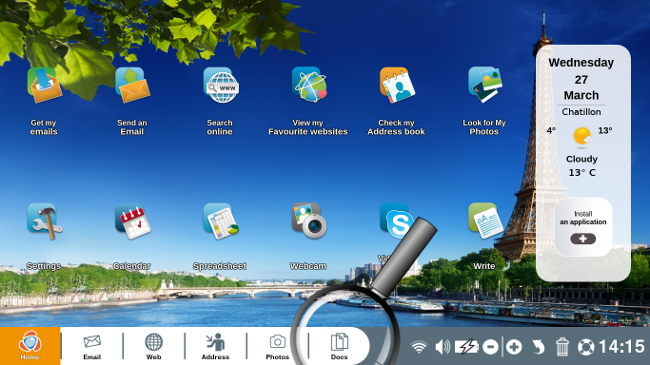
Task: Open the trash bin icon
Action: [x=562, y=347]
